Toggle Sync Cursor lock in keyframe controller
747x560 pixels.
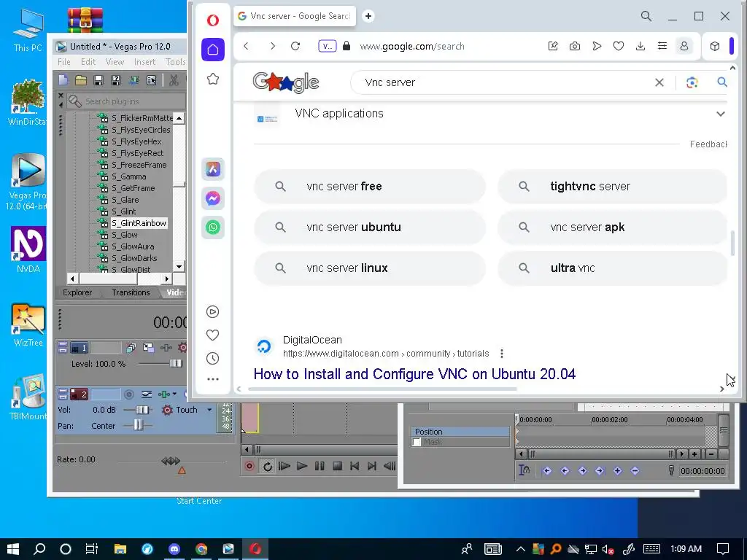(x=524, y=470)
